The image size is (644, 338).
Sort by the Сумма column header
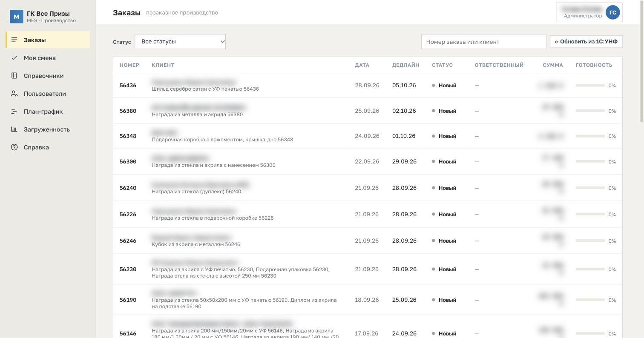click(x=553, y=65)
